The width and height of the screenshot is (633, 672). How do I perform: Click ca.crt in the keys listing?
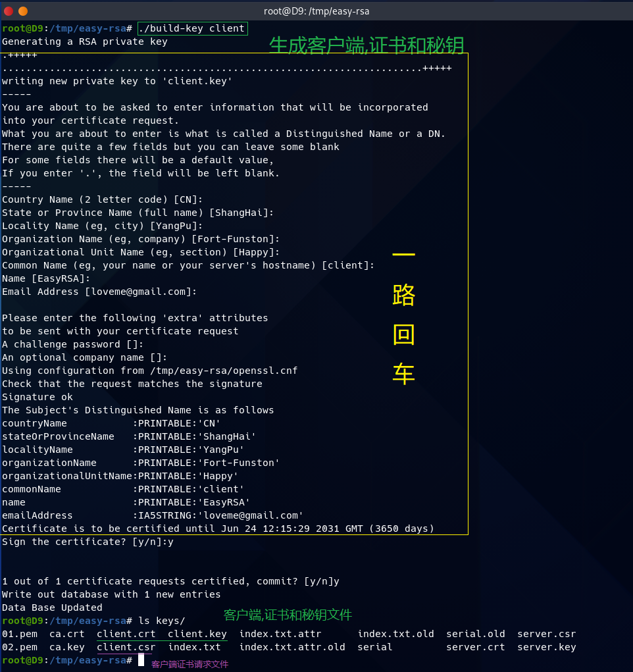[66, 634]
